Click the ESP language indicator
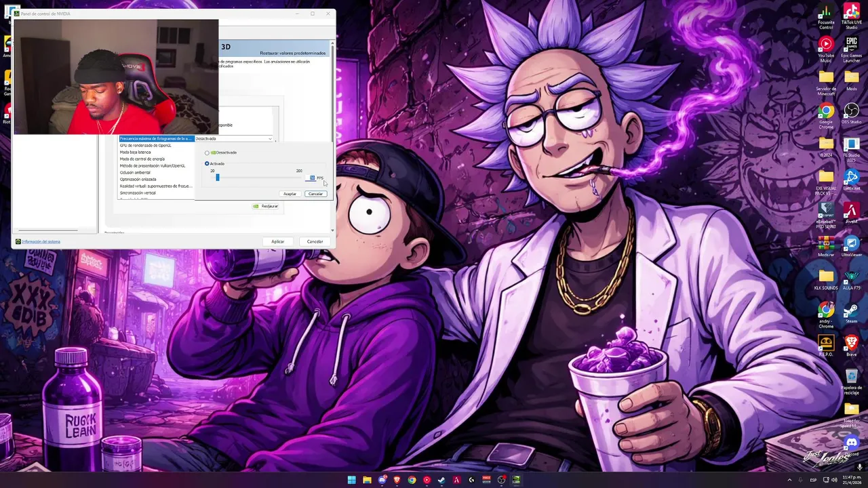This screenshot has height=488, width=868. point(813,480)
